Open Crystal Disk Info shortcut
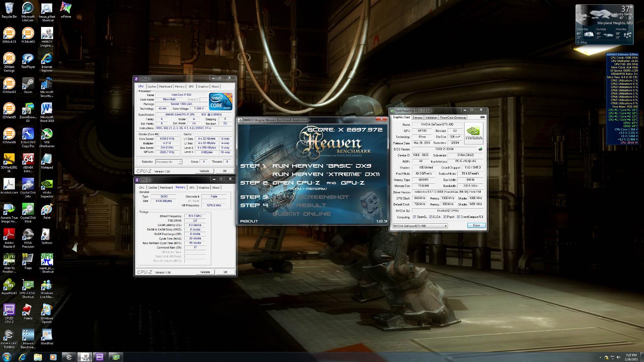 pyautogui.click(x=28, y=188)
